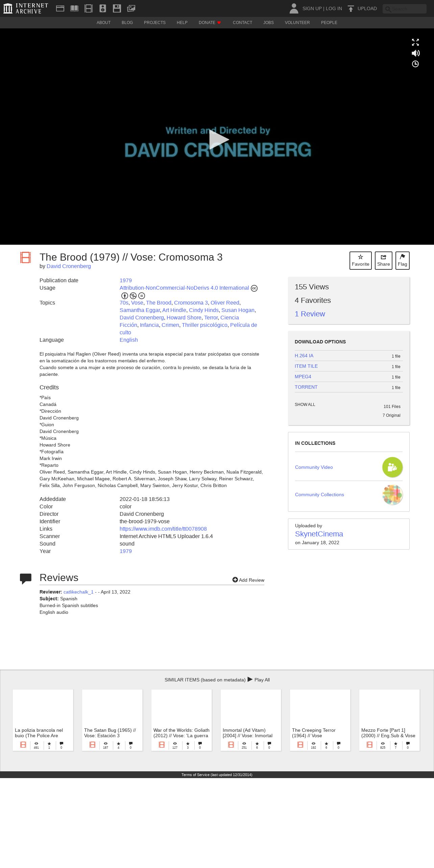Click SHOW ALL download files
This screenshot has height=868, width=434.
[305, 405]
